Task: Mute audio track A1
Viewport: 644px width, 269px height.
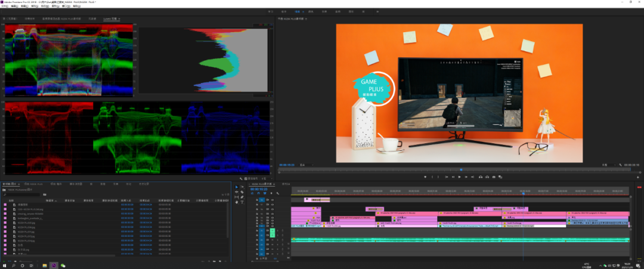Action: pyautogui.click(x=273, y=230)
